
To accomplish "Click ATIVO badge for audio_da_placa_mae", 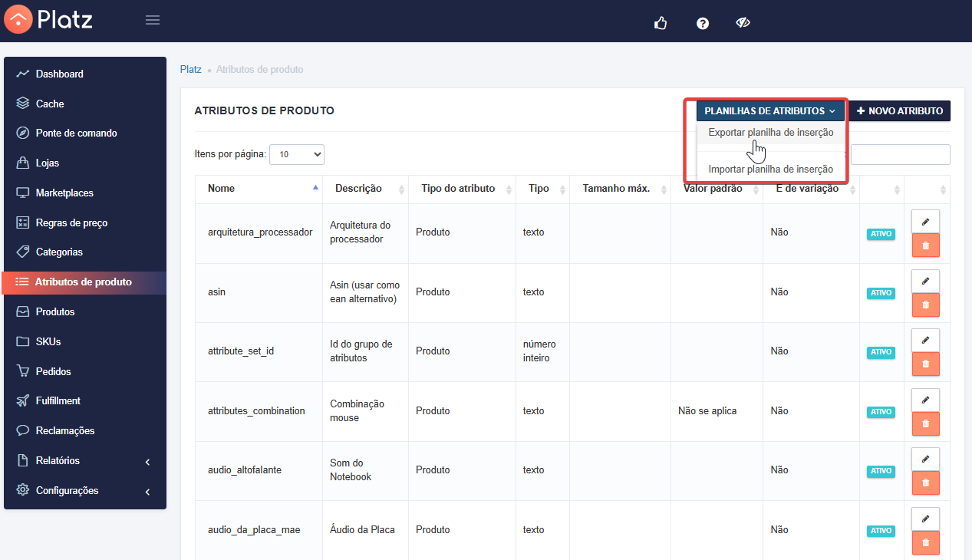I will pos(881,531).
